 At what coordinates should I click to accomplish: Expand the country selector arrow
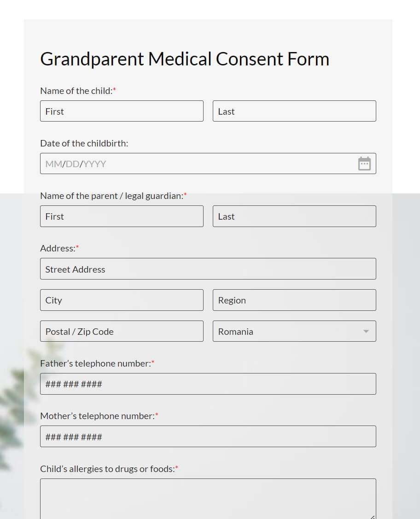[x=366, y=331]
